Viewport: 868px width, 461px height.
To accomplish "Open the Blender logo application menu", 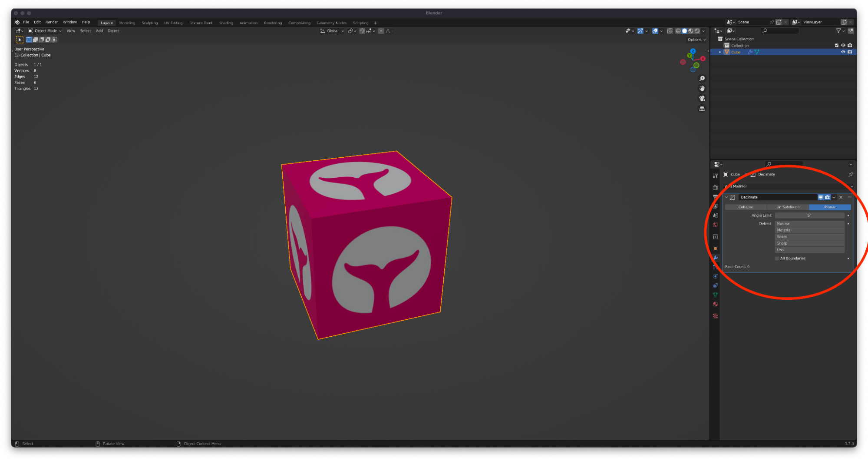I will (x=17, y=22).
